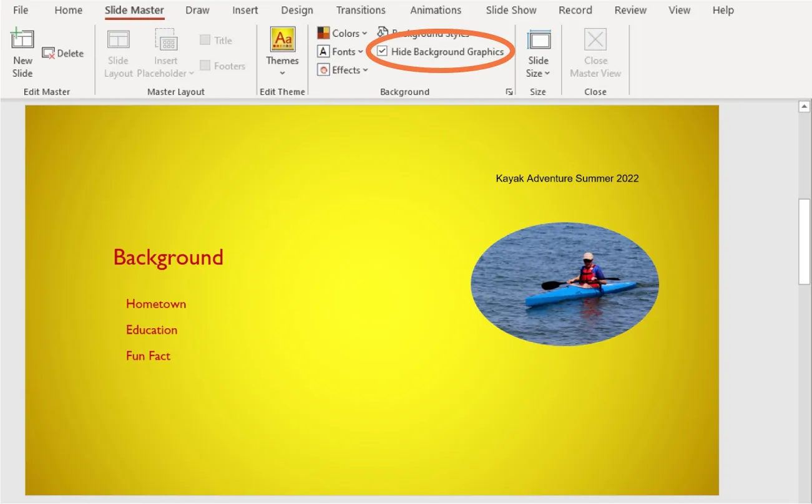Switch to the Transitions tab

(361, 10)
